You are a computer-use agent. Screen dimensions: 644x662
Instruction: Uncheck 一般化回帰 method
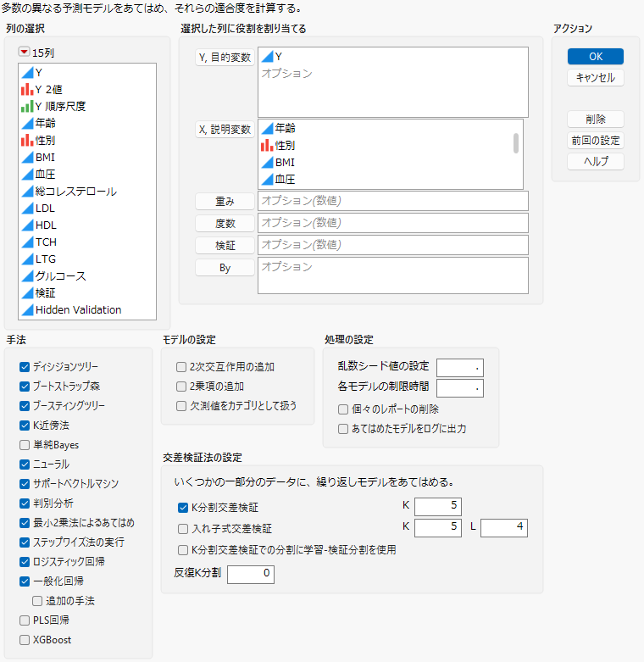click(x=25, y=581)
